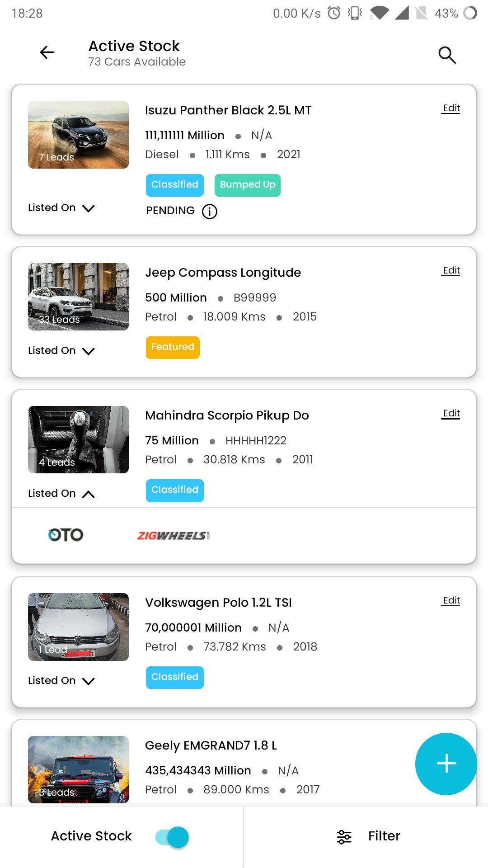Open the ZigWheels listing logo
This screenshot has height=868, width=488.
174,536
